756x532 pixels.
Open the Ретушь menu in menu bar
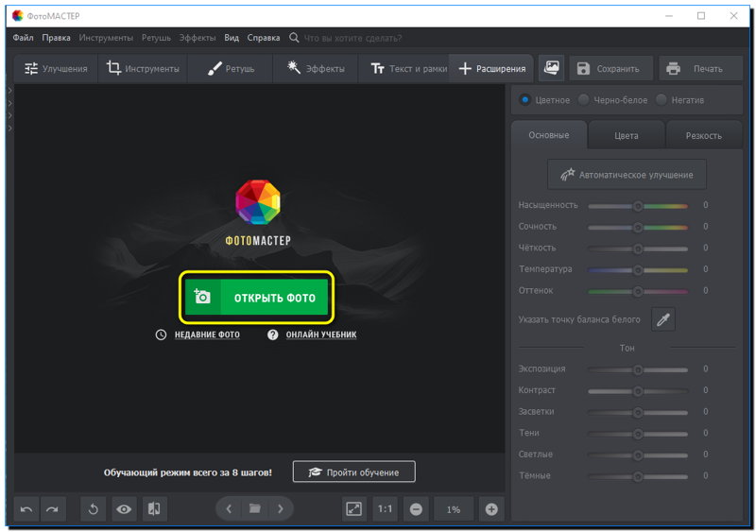156,38
